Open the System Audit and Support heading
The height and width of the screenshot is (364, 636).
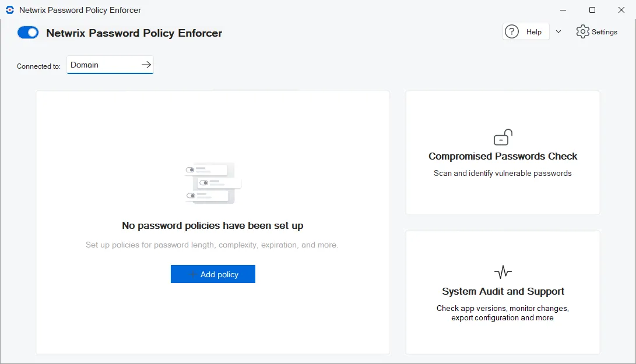[x=503, y=291]
